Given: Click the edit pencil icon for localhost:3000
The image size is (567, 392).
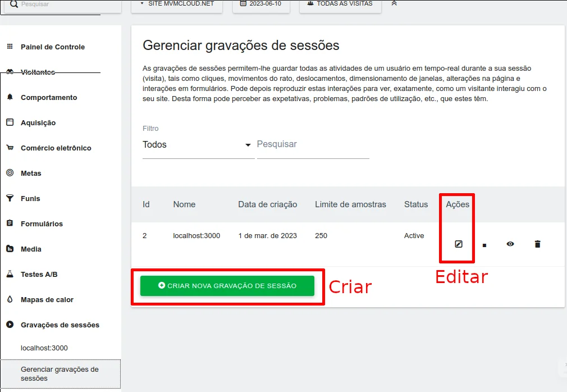Looking at the screenshot, I should coord(458,244).
